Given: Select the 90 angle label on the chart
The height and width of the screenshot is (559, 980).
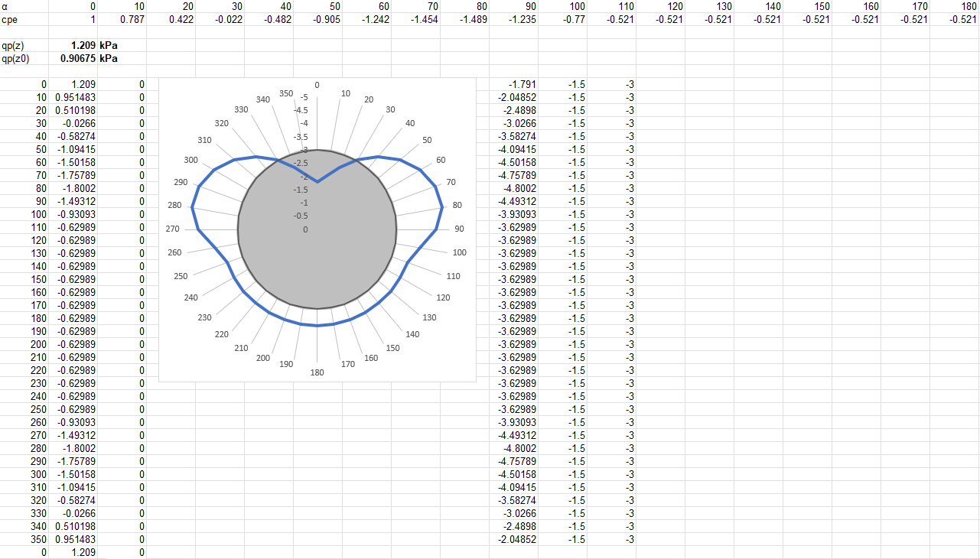Looking at the screenshot, I should point(459,229).
